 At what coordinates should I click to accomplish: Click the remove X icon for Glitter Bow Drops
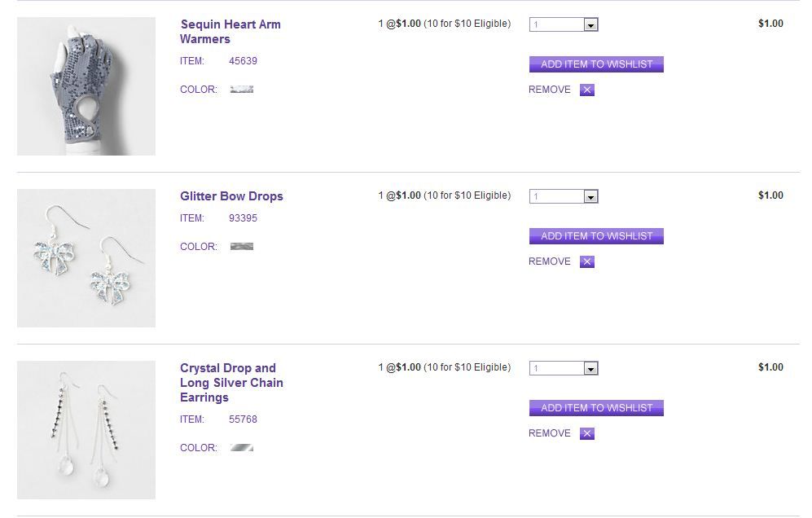tap(587, 262)
